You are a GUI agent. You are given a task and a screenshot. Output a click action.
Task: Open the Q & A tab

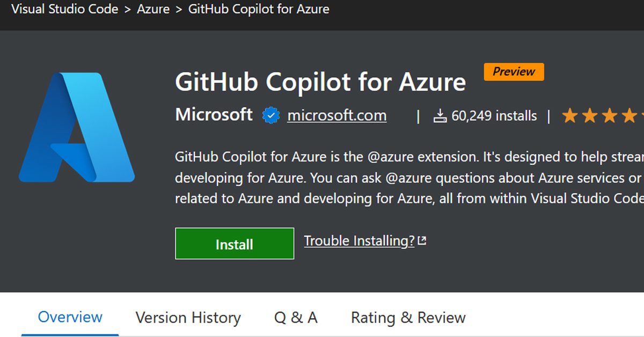296,318
